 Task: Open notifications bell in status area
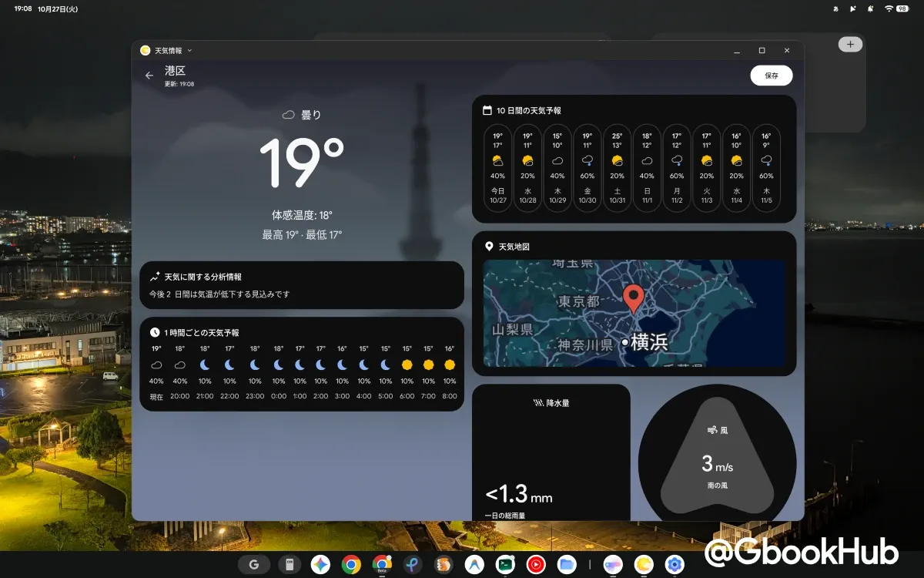[870, 8]
